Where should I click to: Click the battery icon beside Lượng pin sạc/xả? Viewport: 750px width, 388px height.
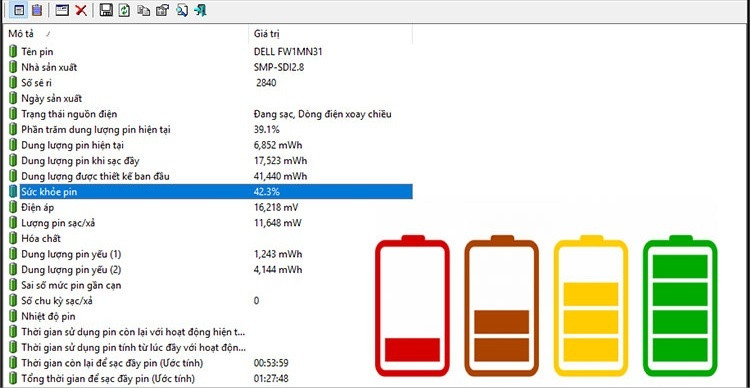[x=13, y=223]
